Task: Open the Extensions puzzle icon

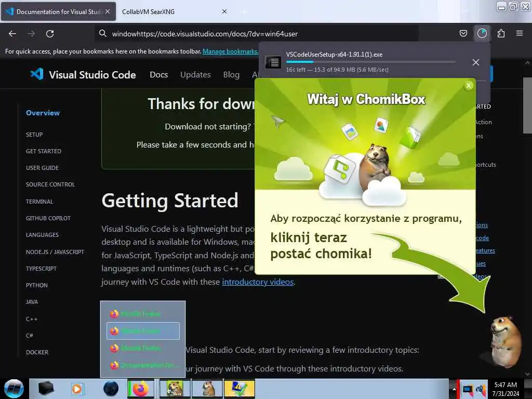Action: point(501,33)
